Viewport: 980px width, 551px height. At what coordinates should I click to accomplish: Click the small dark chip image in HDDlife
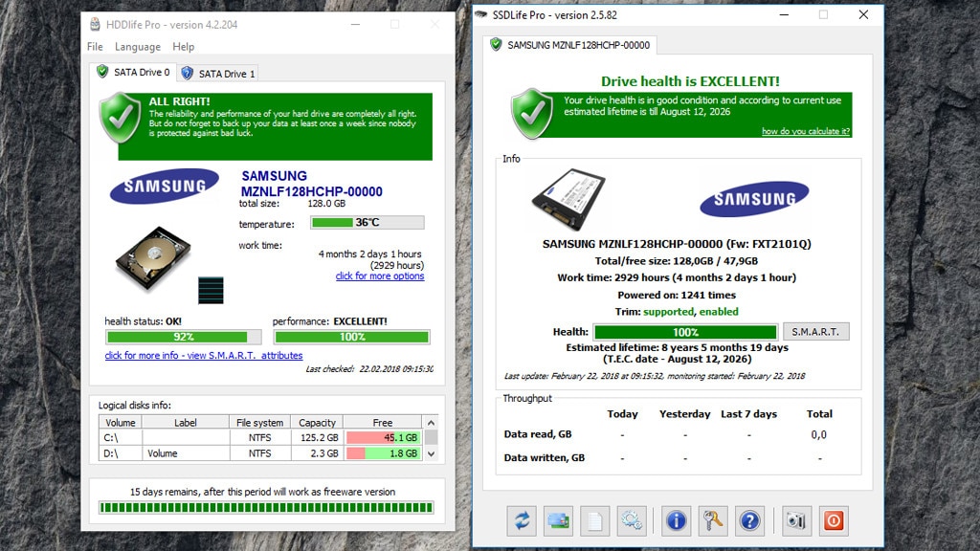tap(211, 291)
